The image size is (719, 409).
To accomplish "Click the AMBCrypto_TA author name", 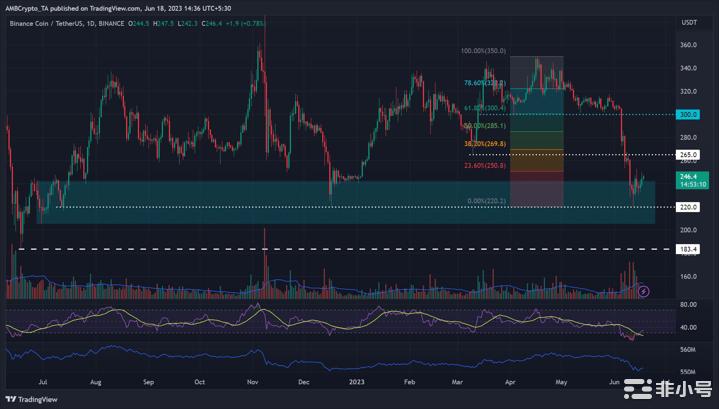I will pyautogui.click(x=28, y=8).
